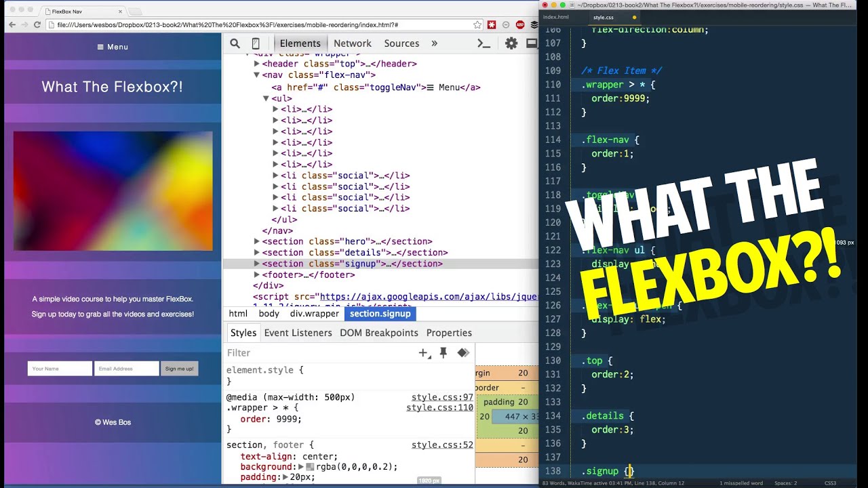Show the console drawer prompt icon
Viewport: 868px width, 488px height.
click(484, 43)
